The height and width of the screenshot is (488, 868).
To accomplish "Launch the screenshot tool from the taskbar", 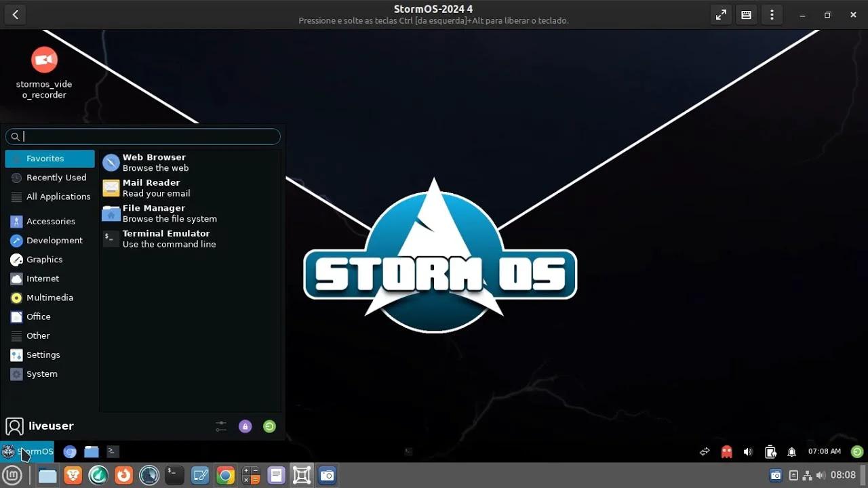I will (x=328, y=475).
